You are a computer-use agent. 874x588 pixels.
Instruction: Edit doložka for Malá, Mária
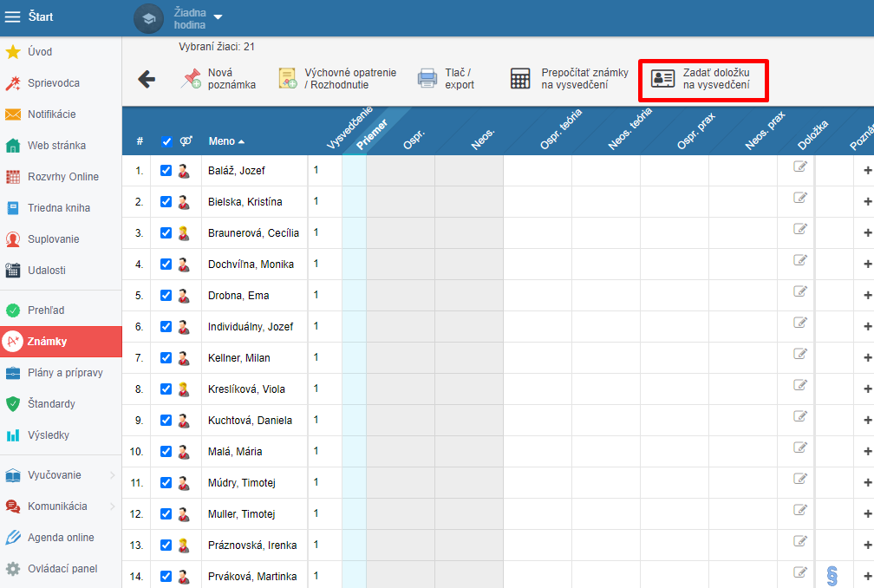pos(799,448)
